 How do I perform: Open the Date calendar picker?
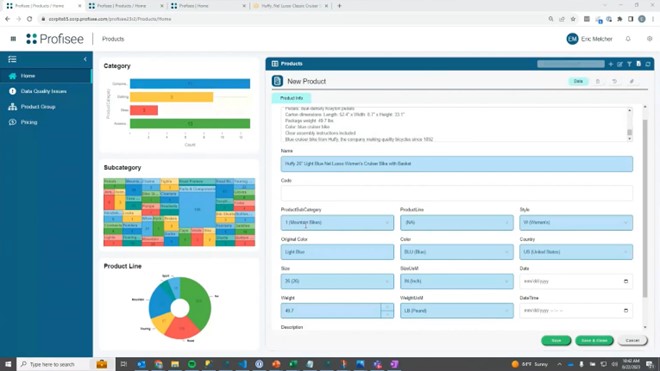pyautogui.click(x=626, y=281)
